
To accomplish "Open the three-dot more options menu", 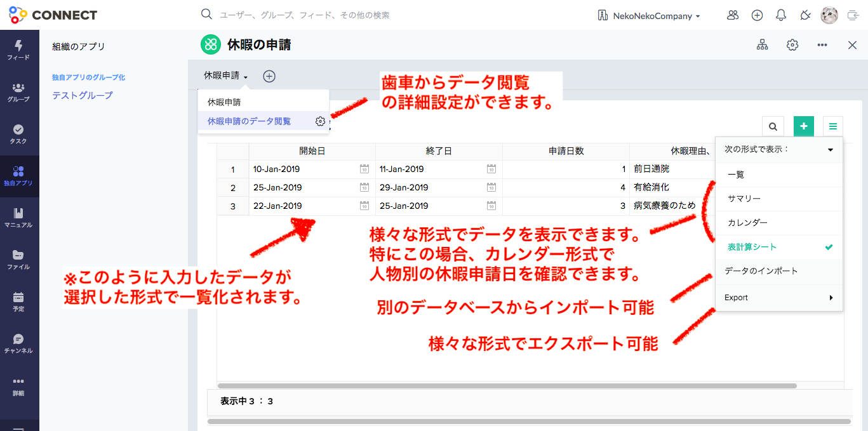I will (x=822, y=45).
